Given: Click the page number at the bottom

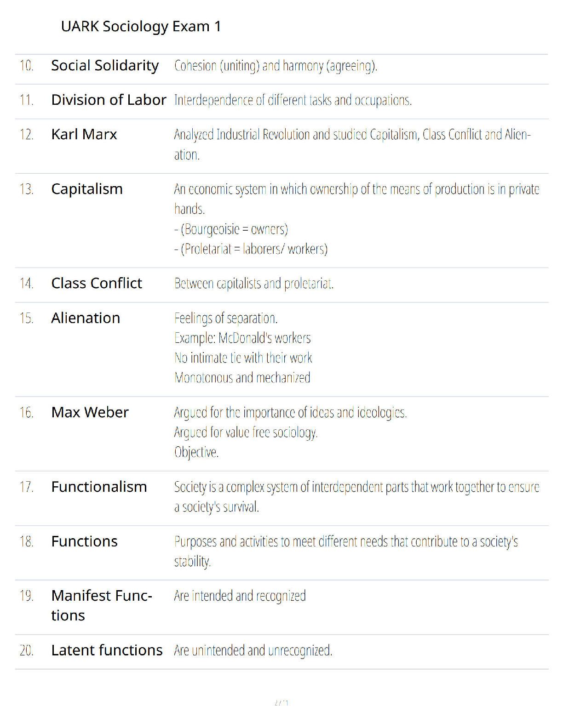Looking at the screenshot, I should point(281,703).
